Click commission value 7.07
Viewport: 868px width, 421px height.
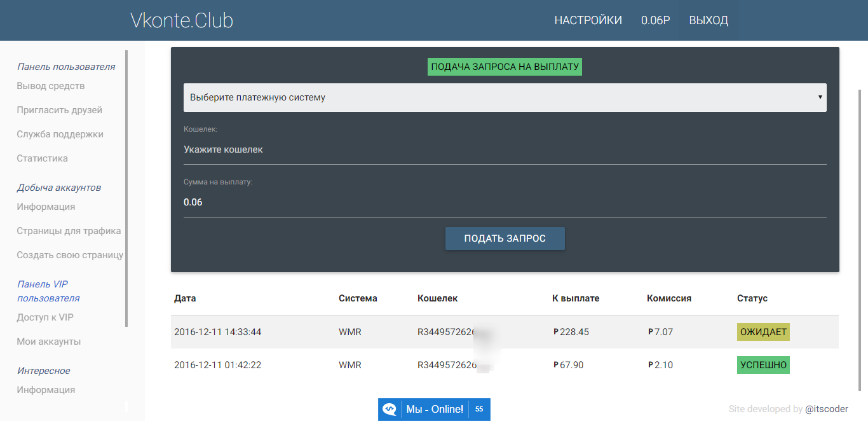point(660,332)
